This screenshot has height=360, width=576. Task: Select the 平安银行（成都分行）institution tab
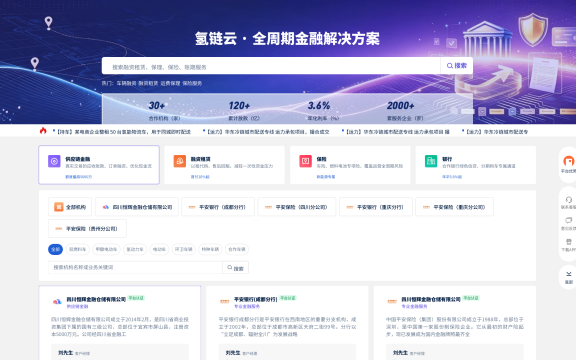click(218, 207)
